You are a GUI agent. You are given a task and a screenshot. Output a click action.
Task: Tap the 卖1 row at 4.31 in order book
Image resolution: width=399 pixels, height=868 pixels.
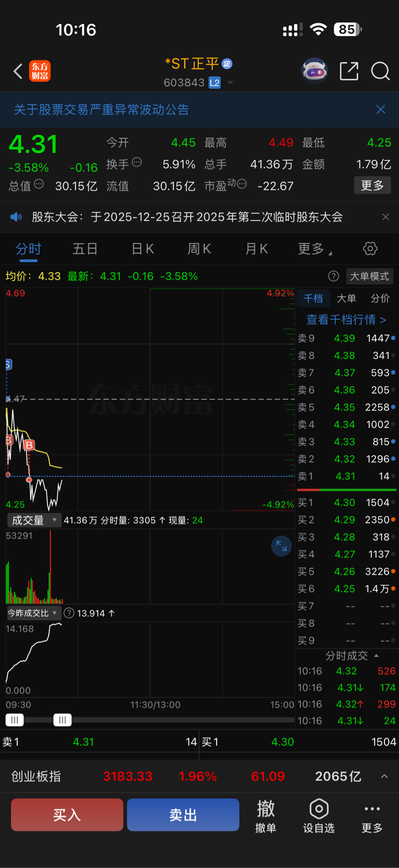coord(347,476)
